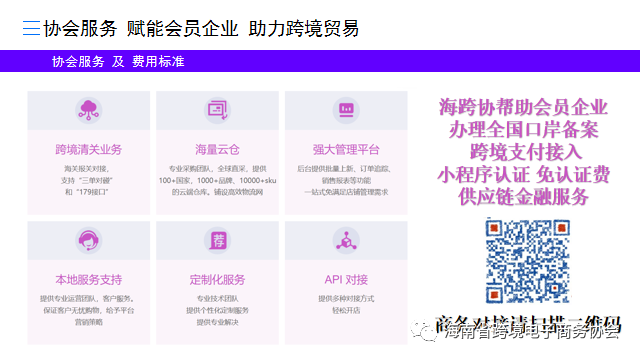The image size is (640, 360).
Task: Click the 定制化服务 card title
Action: [x=218, y=280]
